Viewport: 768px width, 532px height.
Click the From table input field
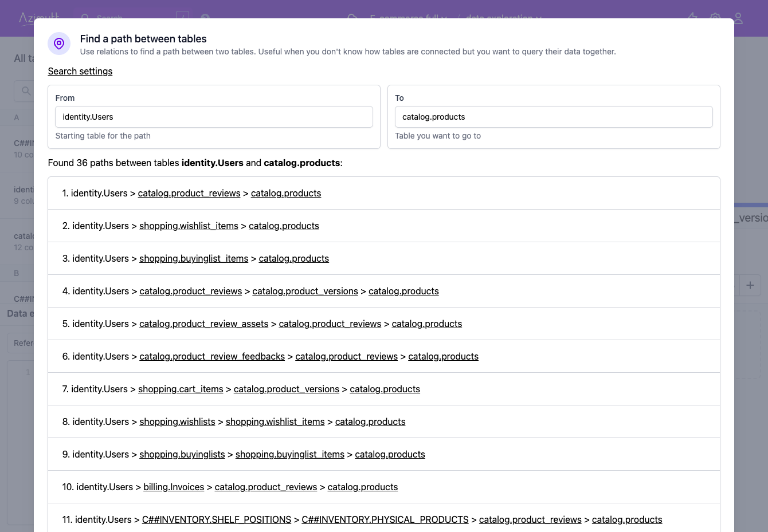(214, 117)
